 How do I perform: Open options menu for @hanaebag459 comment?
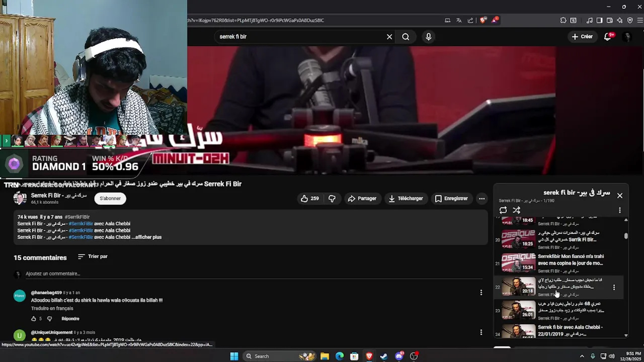tap(481, 293)
